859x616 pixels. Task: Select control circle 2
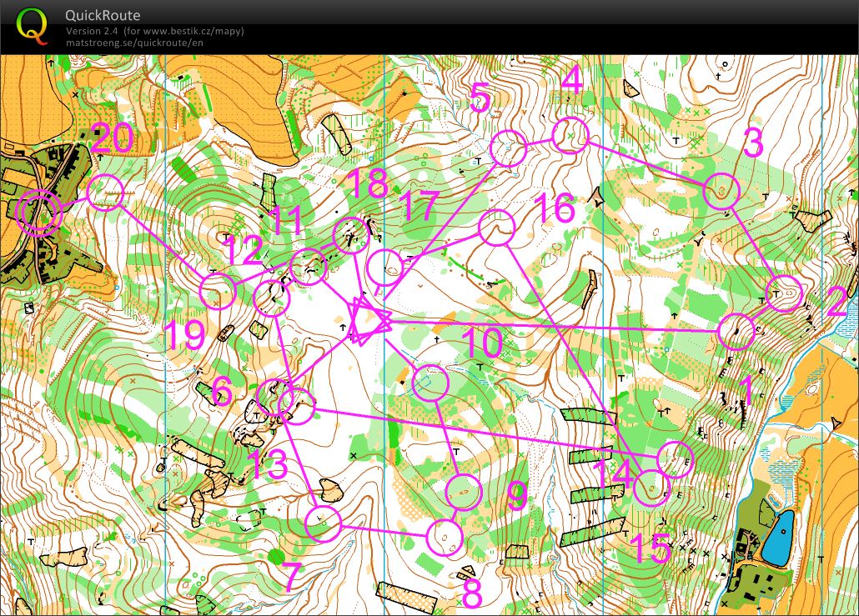click(783, 293)
